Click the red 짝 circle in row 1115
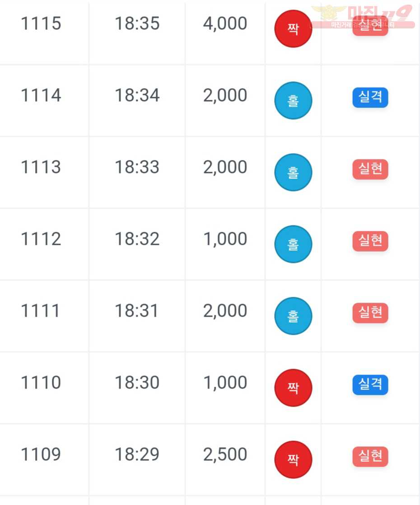The image size is (420, 505). (293, 28)
